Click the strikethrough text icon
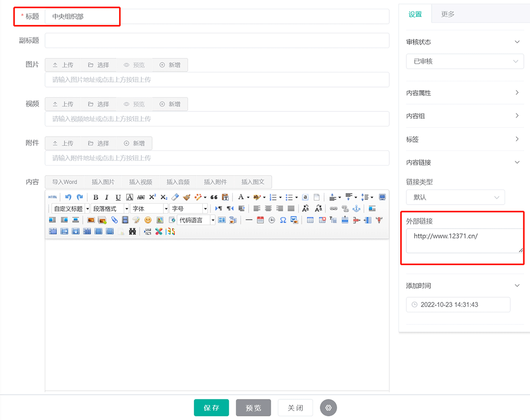The height and width of the screenshot is (420, 530). (141, 197)
